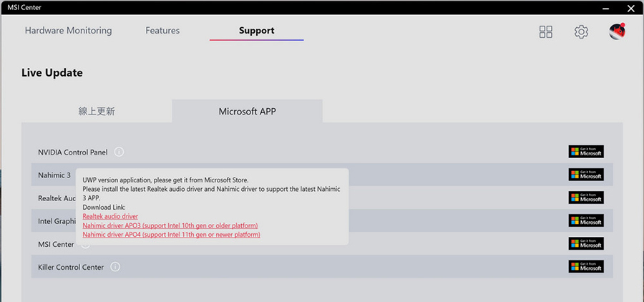Switch to Hardware Monitoring tab
The height and width of the screenshot is (302, 644).
click(68, 30)
